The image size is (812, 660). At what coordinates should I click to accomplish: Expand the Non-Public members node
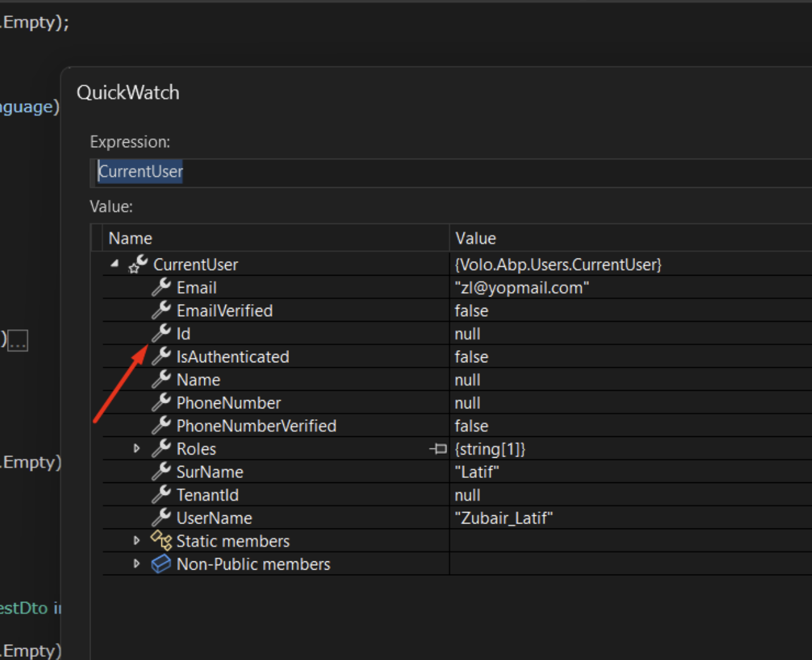pos(137,564)
